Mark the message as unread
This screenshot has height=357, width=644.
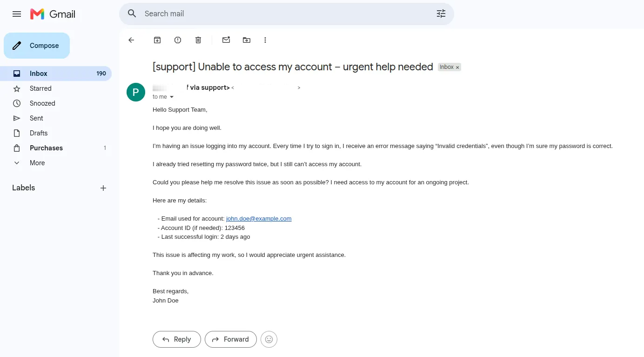coord(226,40)
